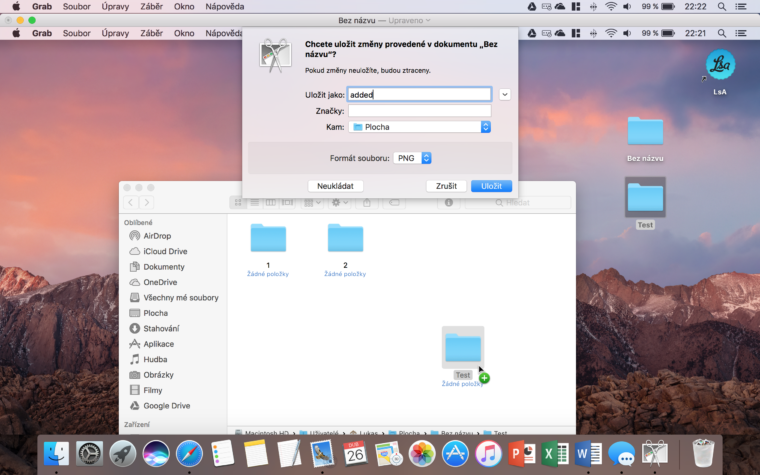Open Messages from the Dock
This screenshot has height=475, width=760.
pos(621,454)
